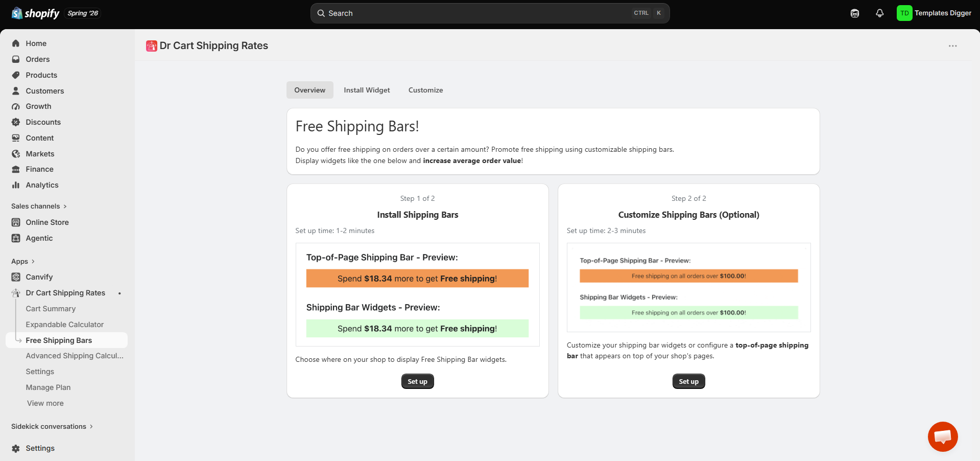Image resolution: width=980 pixels, height=461 pixels.
Task: Click the search magnifier icon
Action: click(321, 13)
